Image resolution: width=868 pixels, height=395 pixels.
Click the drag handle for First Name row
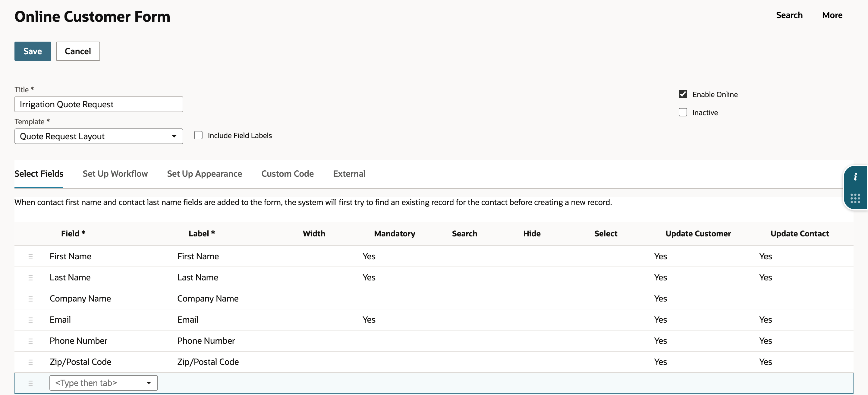click(30, 257)
